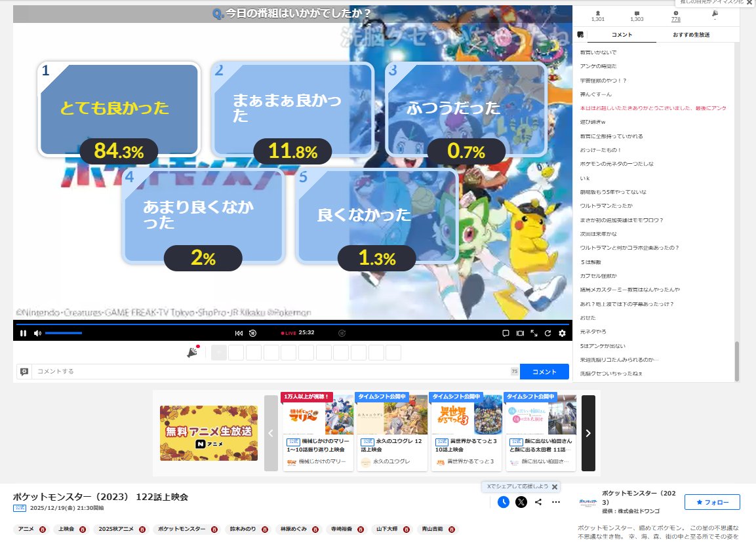Viewport: 756px width, 542px height.
Task: Open comment list filter icon left of tabs
Action: 580,35
